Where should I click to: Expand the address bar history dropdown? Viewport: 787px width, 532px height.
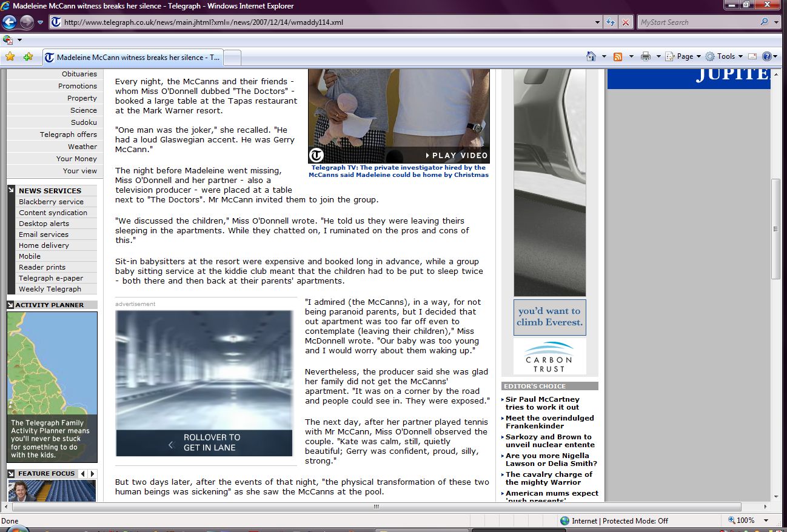(598, 22)
